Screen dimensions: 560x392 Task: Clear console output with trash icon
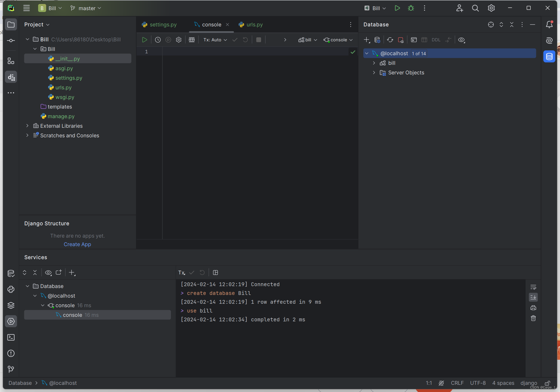[533, 318]
